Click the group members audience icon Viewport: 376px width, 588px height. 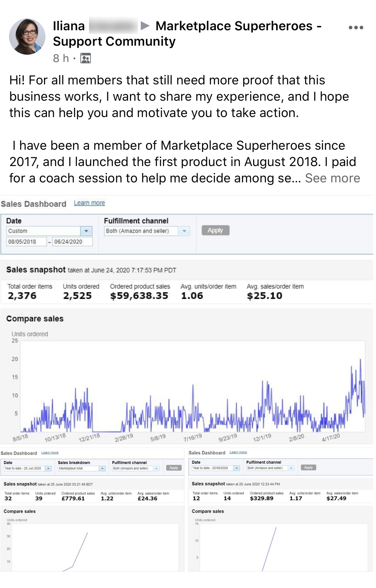click(x=86, y=58)
